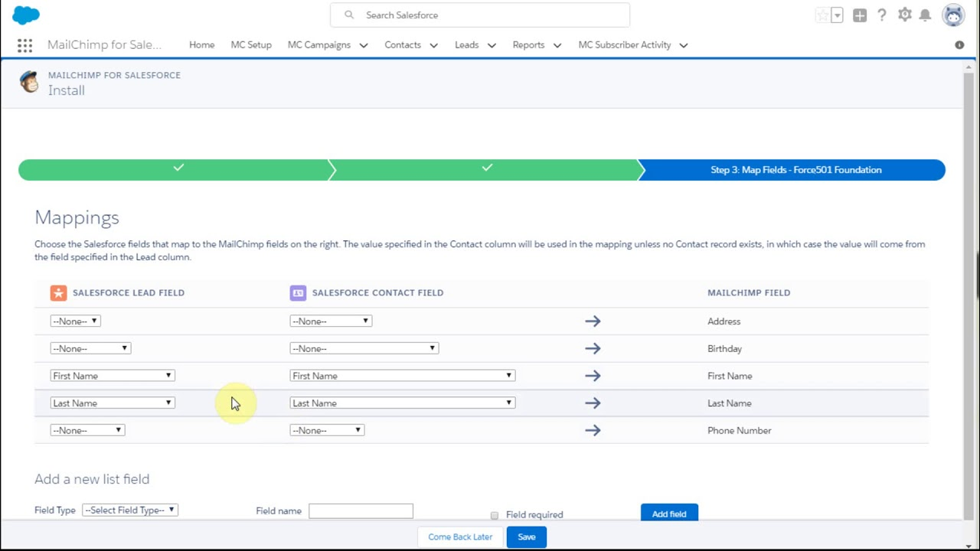Click the MAILCHIMP FIELD column header
The height and width of the screenshot is (551, 980).
coord(749,292)
